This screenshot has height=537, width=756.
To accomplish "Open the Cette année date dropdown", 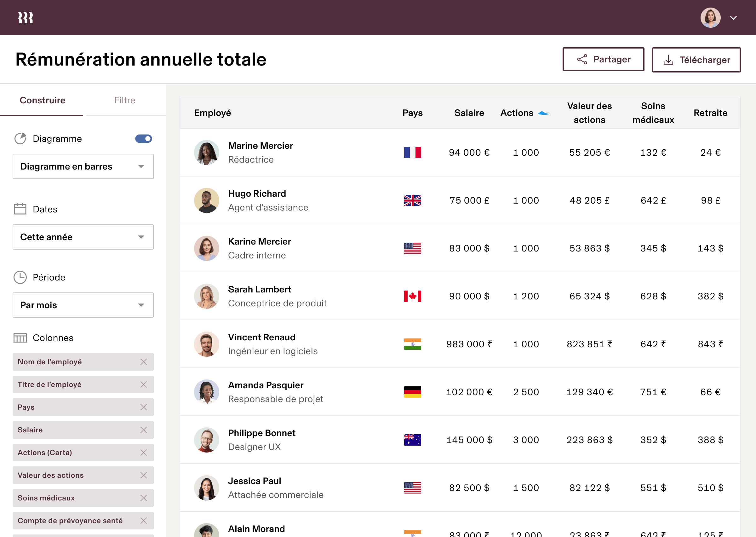I will click(83, 237).
